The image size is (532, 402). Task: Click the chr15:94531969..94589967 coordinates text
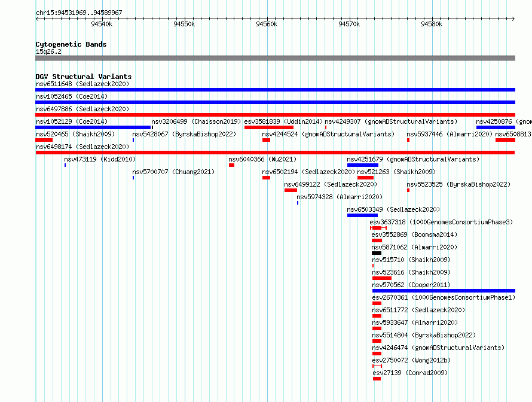79,13
